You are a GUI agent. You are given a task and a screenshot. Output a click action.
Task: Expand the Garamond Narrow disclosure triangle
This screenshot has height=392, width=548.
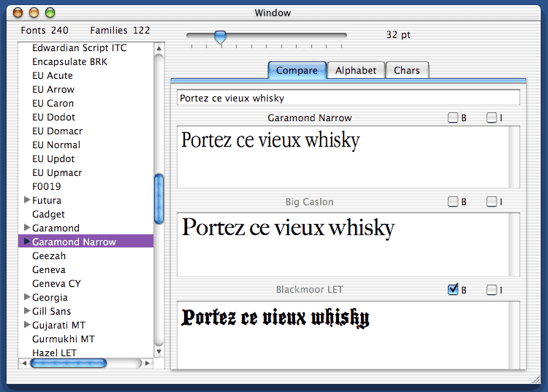point(27,241)
